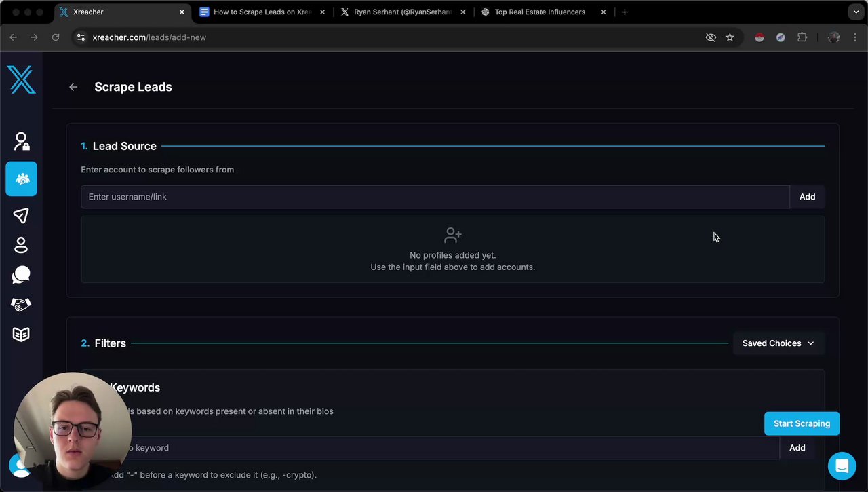The height and width of the screenshot is (492, 868).
Task: Open the chat bubbles inbox sidebar icon
Action: click(x=21, y=275)
